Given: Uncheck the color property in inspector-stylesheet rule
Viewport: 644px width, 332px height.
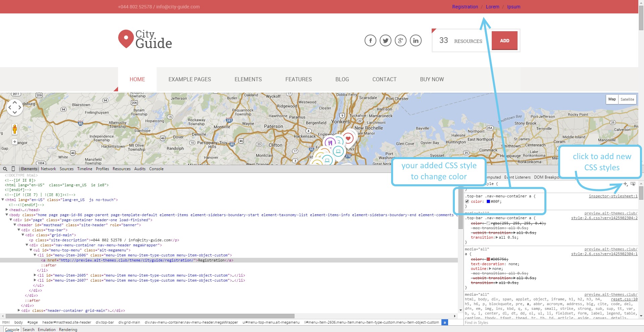Looking at the screenshot, I should (467, 201).
